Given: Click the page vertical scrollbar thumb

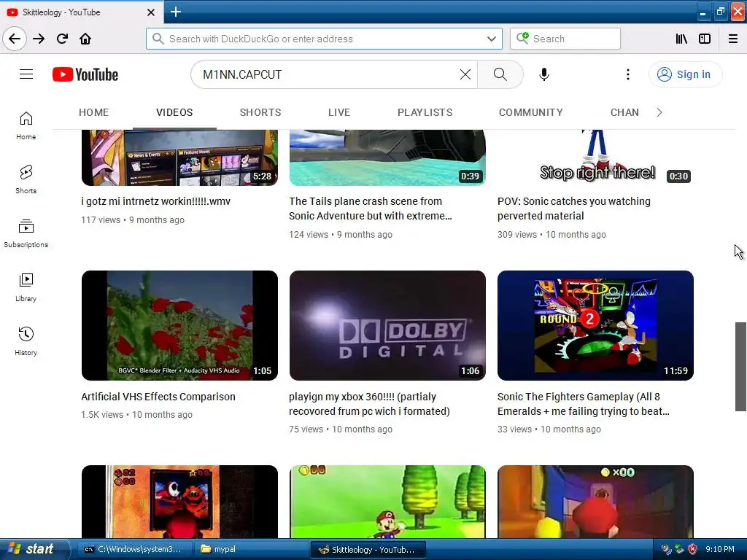Looking at the screenshot, I should pyautogui.click(x=740, y=366).
